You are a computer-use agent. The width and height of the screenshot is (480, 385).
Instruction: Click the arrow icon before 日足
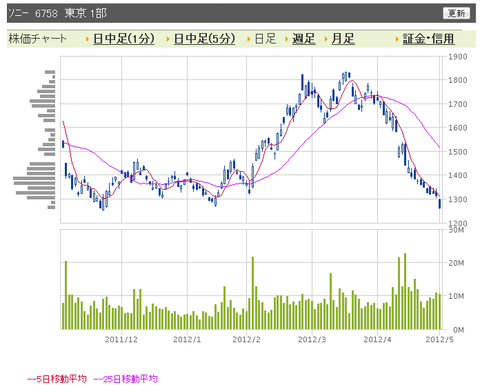249,39
